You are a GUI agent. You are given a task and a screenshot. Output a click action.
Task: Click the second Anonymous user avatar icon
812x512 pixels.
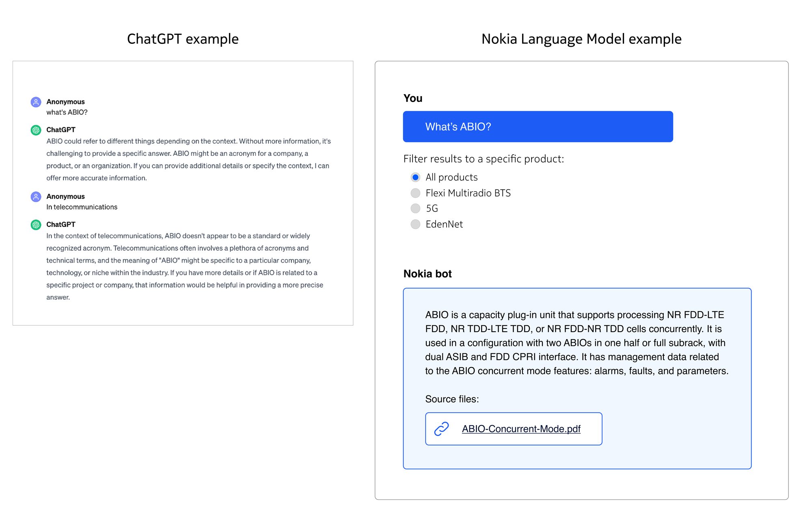(x=36, y=197)
